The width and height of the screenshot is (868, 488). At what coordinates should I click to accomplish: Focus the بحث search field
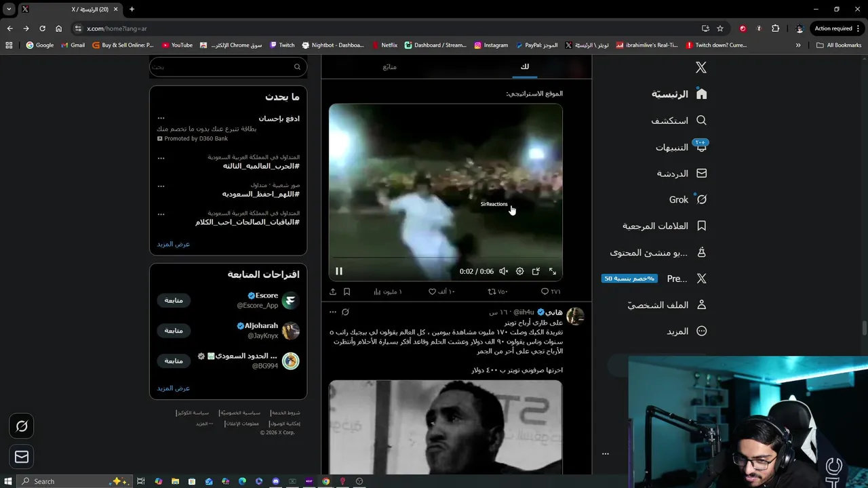[x=228, y=66]
